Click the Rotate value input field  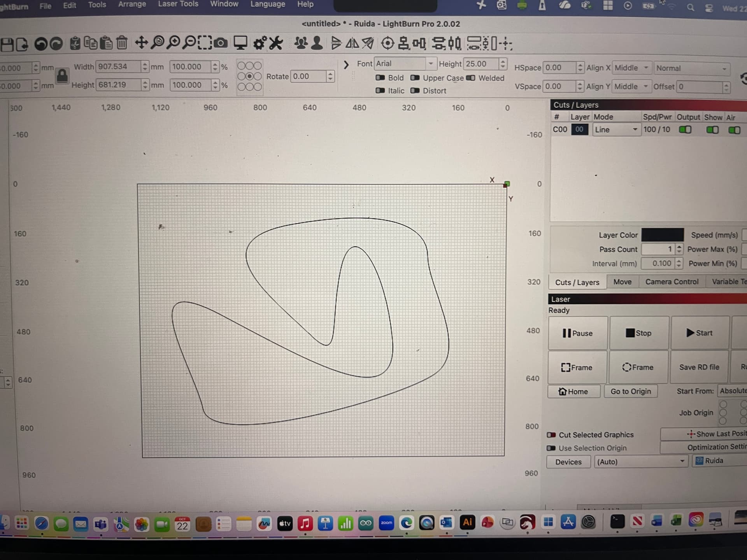point(308,76)
